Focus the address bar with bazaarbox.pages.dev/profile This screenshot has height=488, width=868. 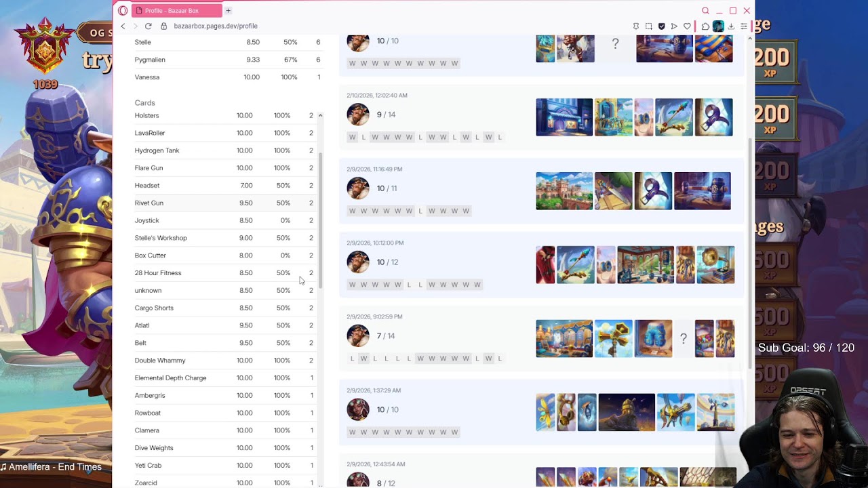pyautogui.click(x=216, y=26)
